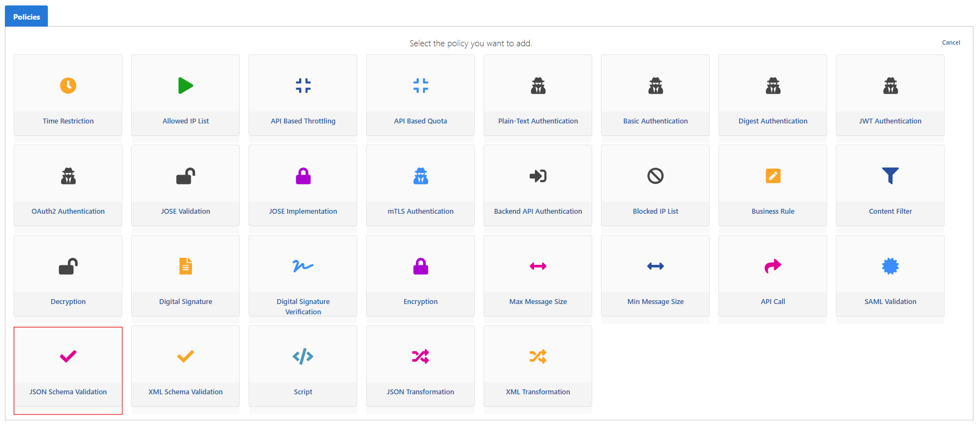
Task: Select the Blocked IP List ban icon
Action: pyautogui.click(x=655, y=176)
